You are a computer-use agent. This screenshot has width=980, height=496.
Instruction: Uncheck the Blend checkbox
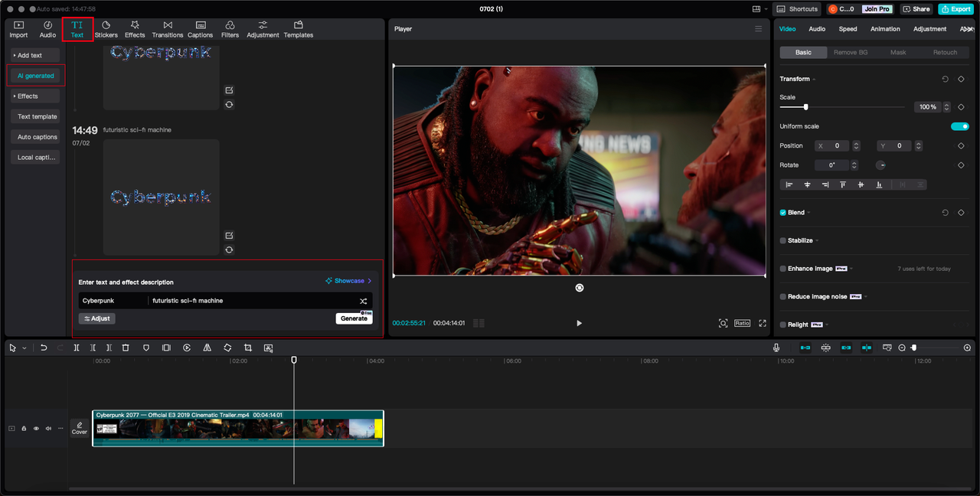point(782,213)
